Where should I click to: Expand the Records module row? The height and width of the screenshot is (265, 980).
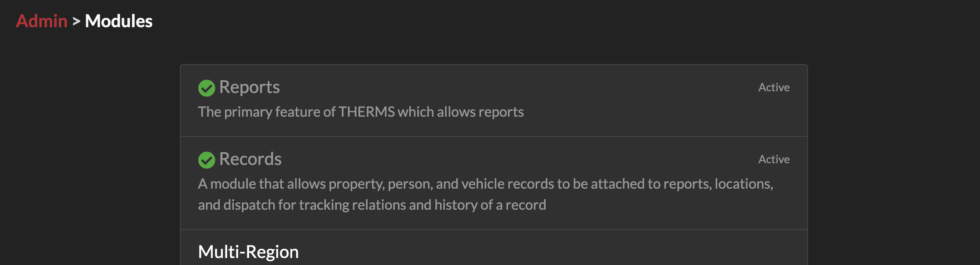[494, 181]
